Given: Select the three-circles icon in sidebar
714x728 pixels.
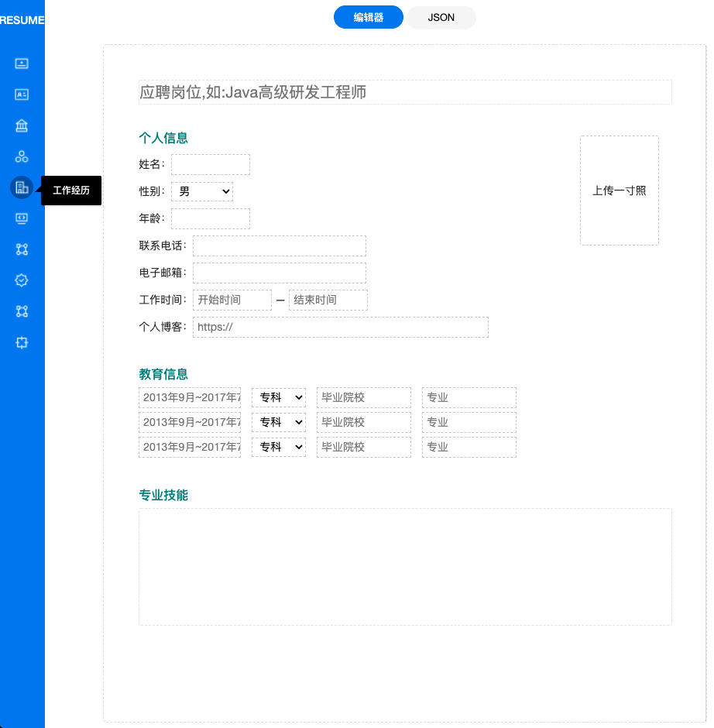Looking at the screenshot, I should click(x=22, y=156).
